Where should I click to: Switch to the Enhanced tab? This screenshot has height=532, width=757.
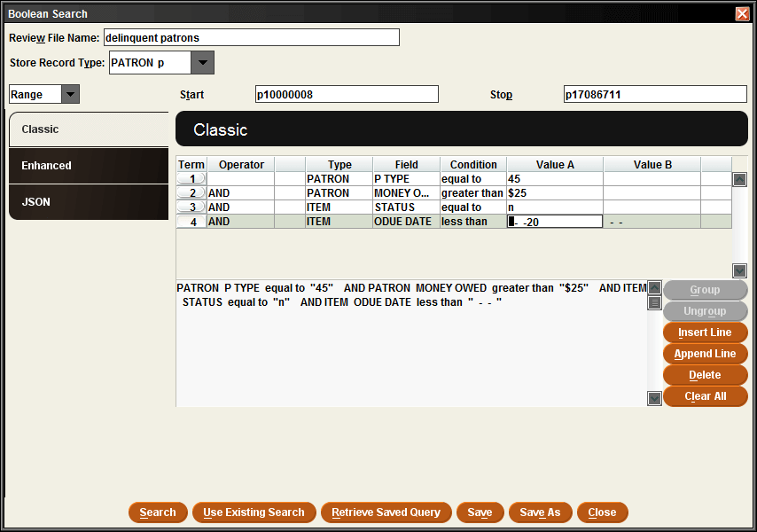point(88,166)
